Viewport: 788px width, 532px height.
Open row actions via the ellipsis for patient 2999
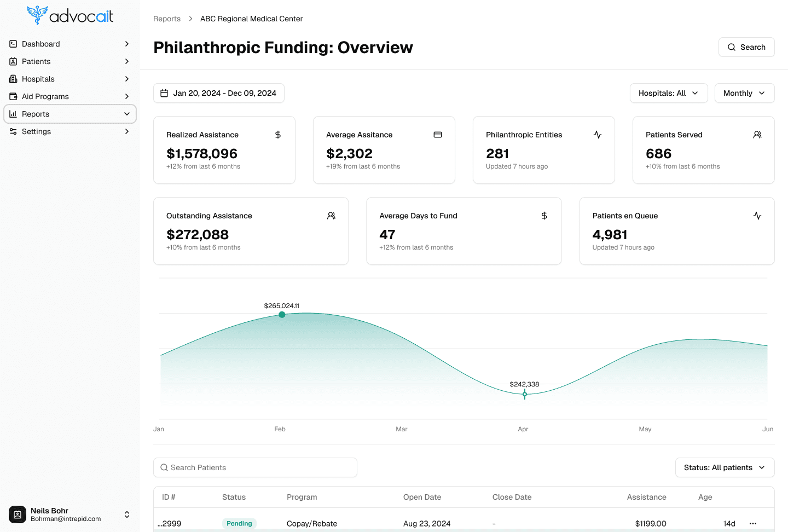tap(752, 523)
